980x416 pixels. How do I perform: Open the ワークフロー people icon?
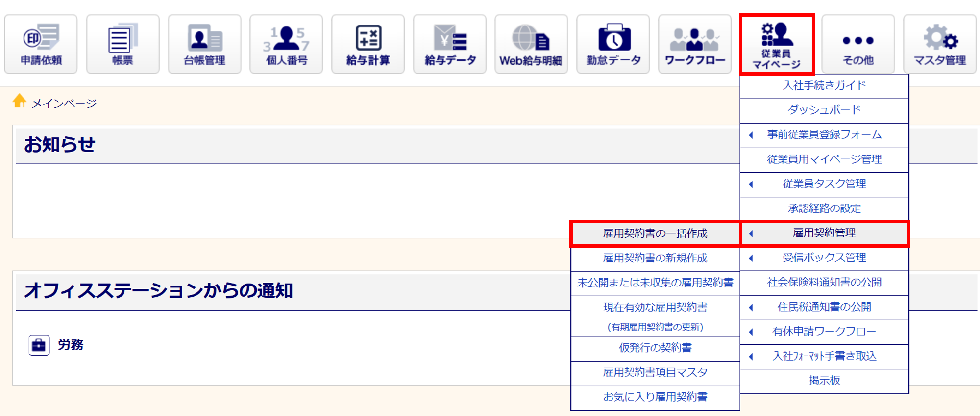[x=695, y=44]
